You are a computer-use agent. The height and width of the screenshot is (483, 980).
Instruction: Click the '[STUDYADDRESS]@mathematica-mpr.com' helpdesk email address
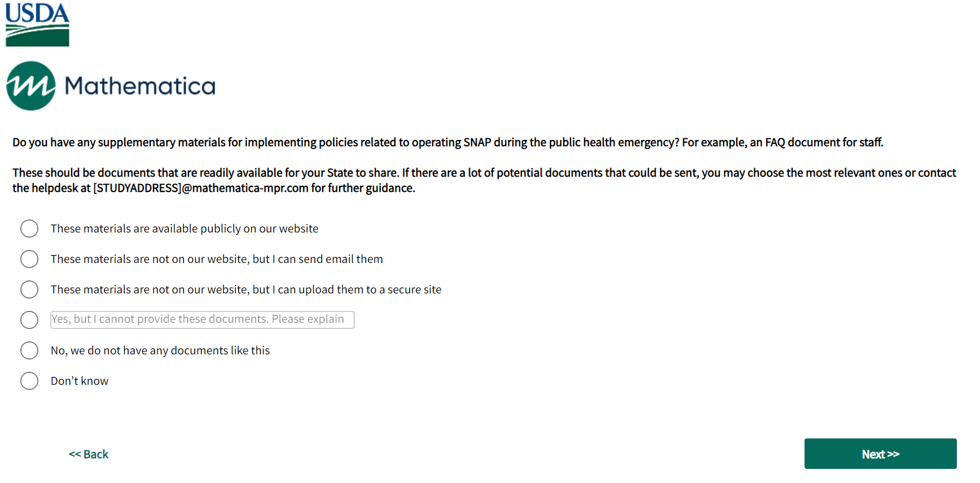tap(201, 188)
